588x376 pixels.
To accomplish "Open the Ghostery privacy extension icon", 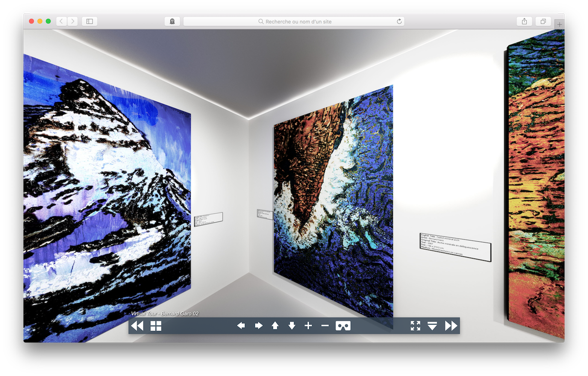I will pyautogui.click(x=172, y=21).
